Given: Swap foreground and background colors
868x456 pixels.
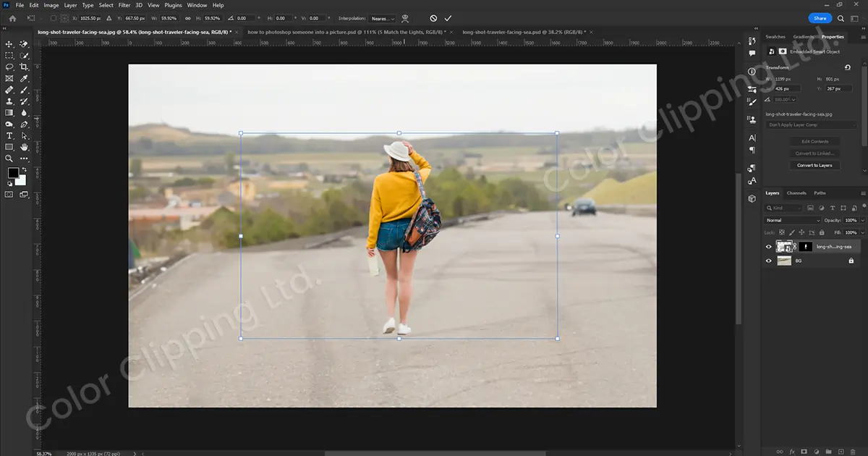Looking at the screenshot, I should point(24,168).
